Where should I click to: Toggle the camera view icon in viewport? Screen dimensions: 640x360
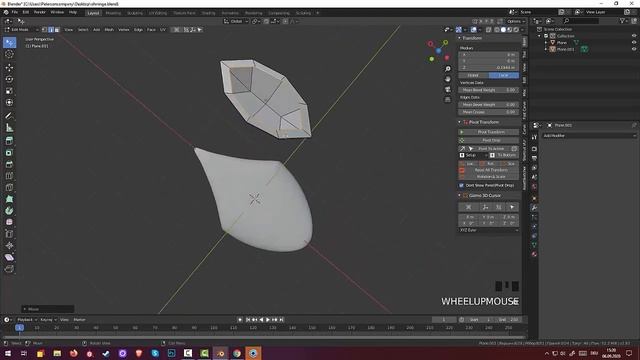(x=448, y=89)
